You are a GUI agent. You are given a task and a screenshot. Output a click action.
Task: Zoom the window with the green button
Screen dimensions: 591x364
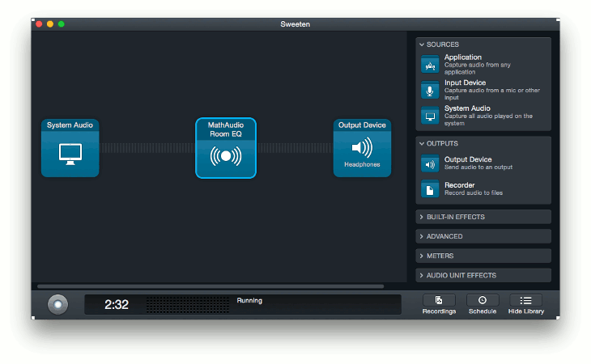pos(62,24)
